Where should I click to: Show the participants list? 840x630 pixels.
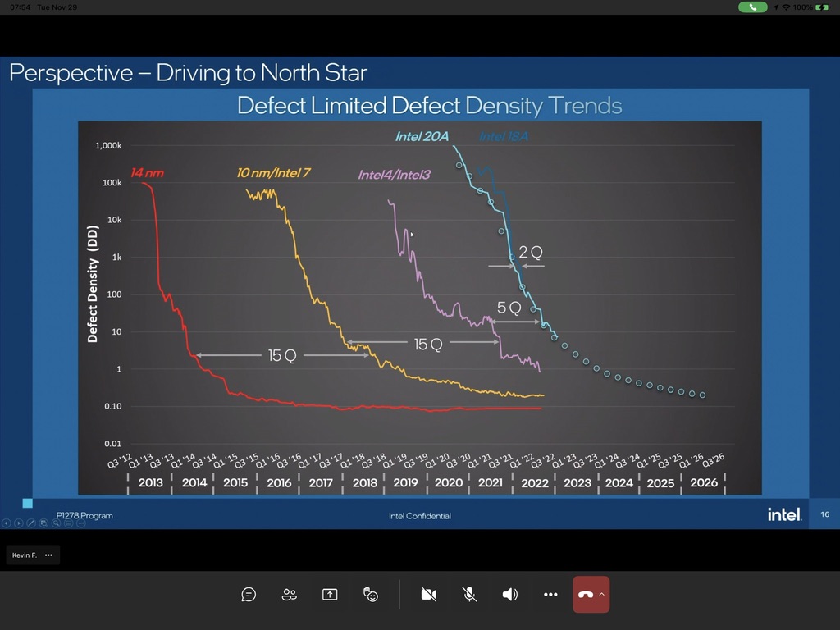pyautogui.click(x=289, y=595)
